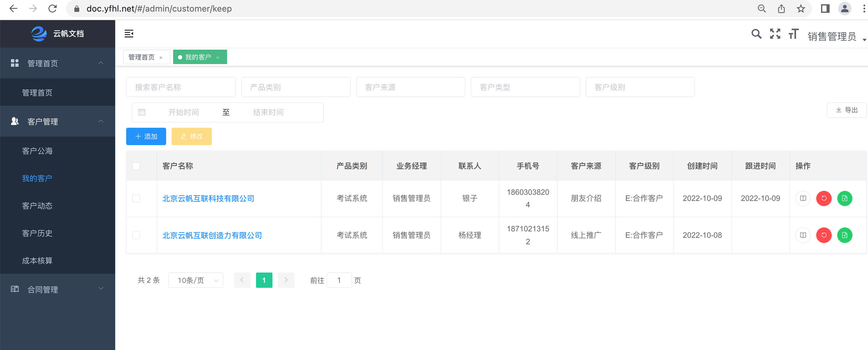Open browser share icon

(781, 9)
